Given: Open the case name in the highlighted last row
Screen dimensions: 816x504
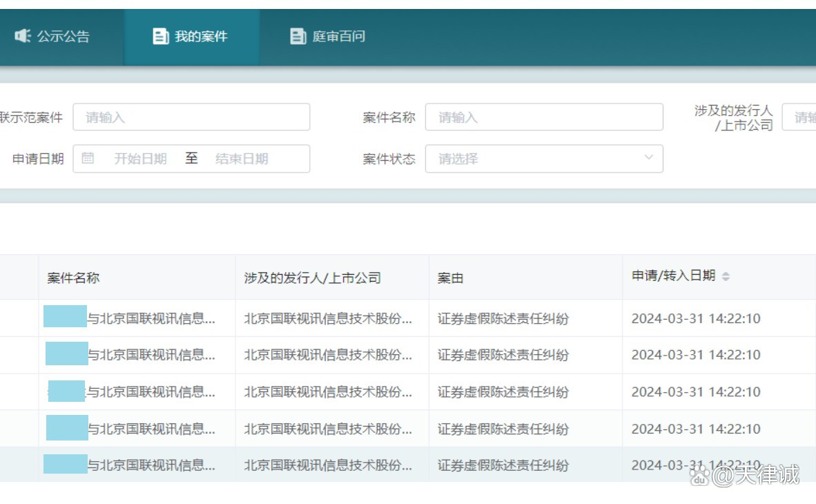Looking at the screenshot, I should (x=150, y=465).
